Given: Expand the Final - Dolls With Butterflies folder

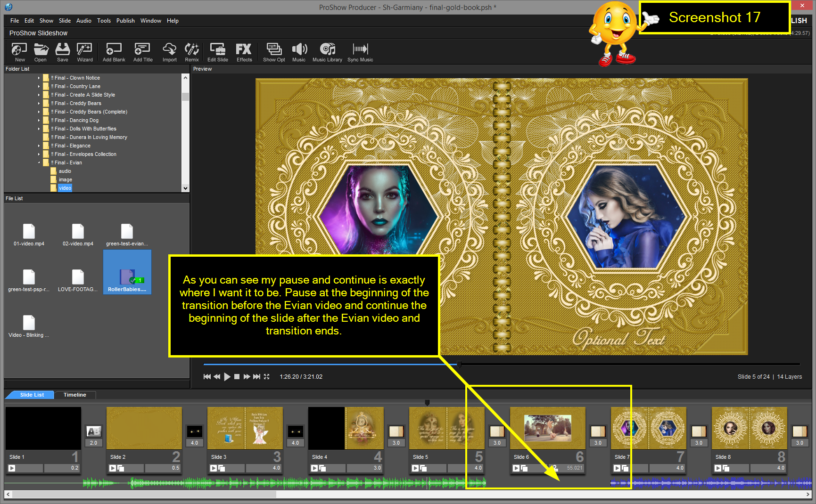Looking at the screenshot, I should (39, 129).
